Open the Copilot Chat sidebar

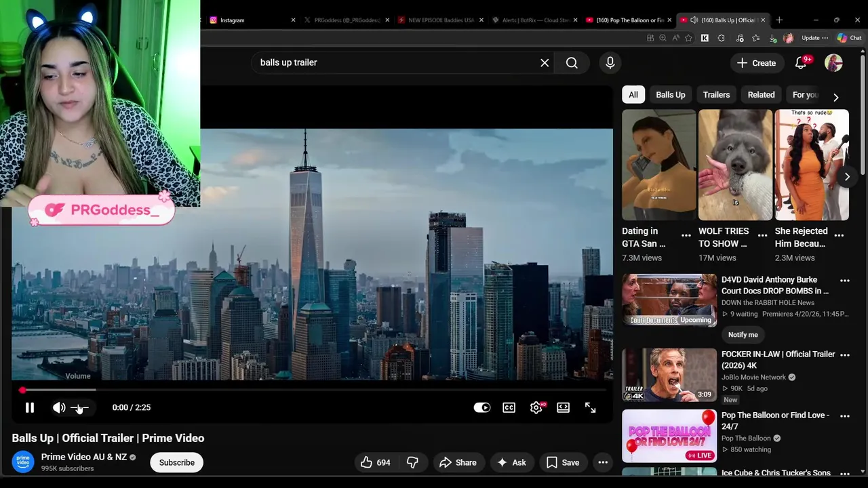pos(849,38)
